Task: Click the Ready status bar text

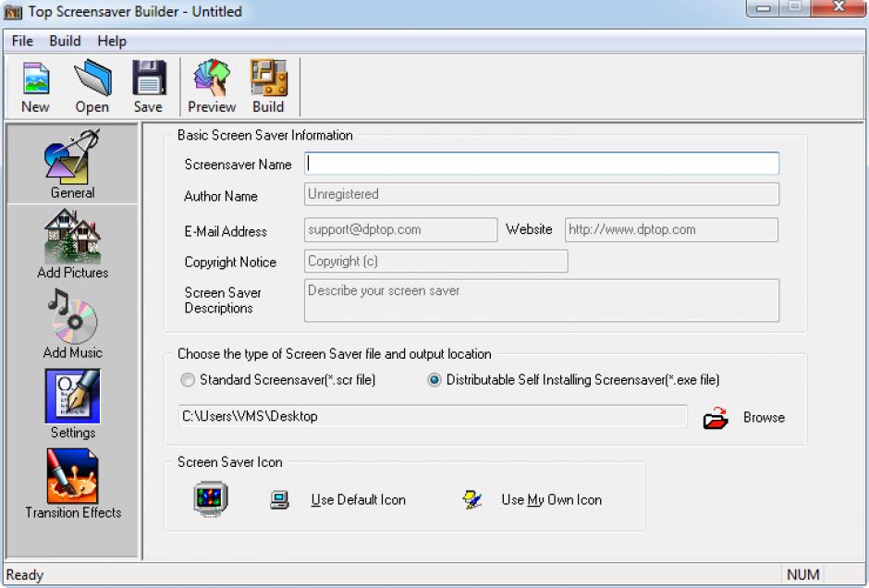Action: click(24, 575)
